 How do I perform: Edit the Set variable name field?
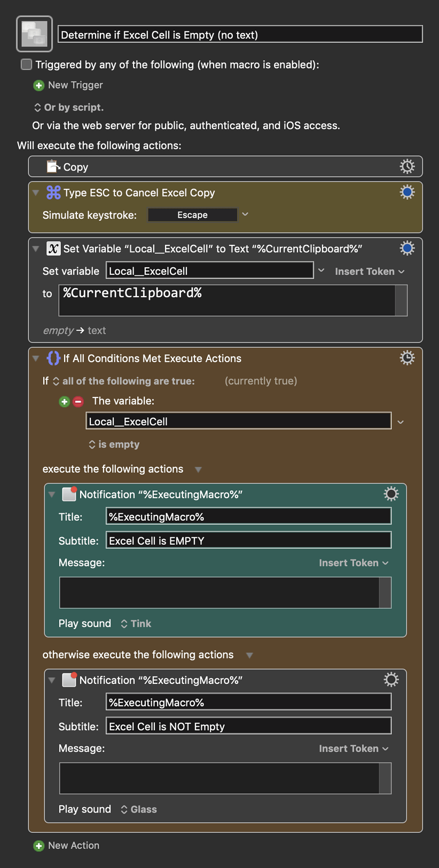(209, 270)
